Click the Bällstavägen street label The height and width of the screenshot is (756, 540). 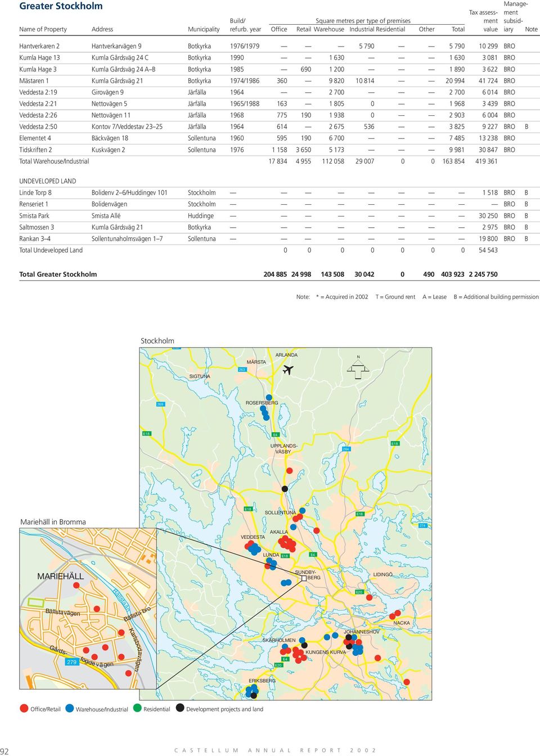[x=62, y=612]
